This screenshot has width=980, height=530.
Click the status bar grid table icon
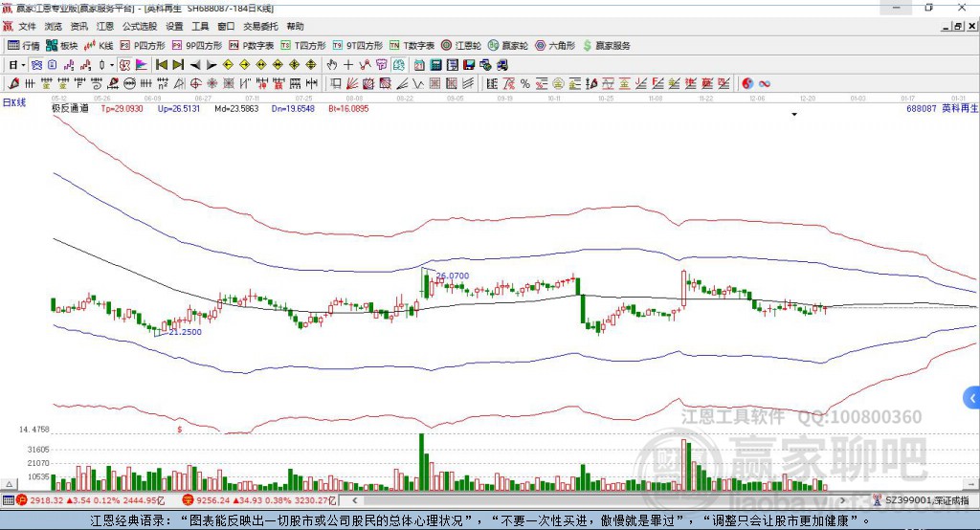pyautogui.click(x=8, y=500)
